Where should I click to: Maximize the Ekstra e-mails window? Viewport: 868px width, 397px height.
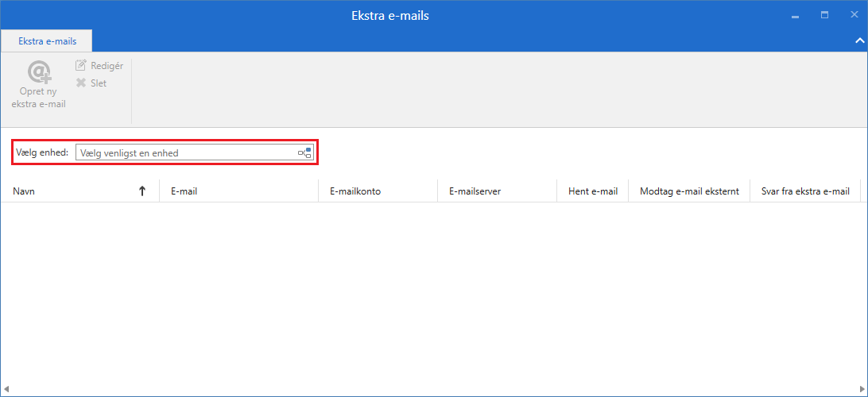pyautogui.click(x=824, y=15)
